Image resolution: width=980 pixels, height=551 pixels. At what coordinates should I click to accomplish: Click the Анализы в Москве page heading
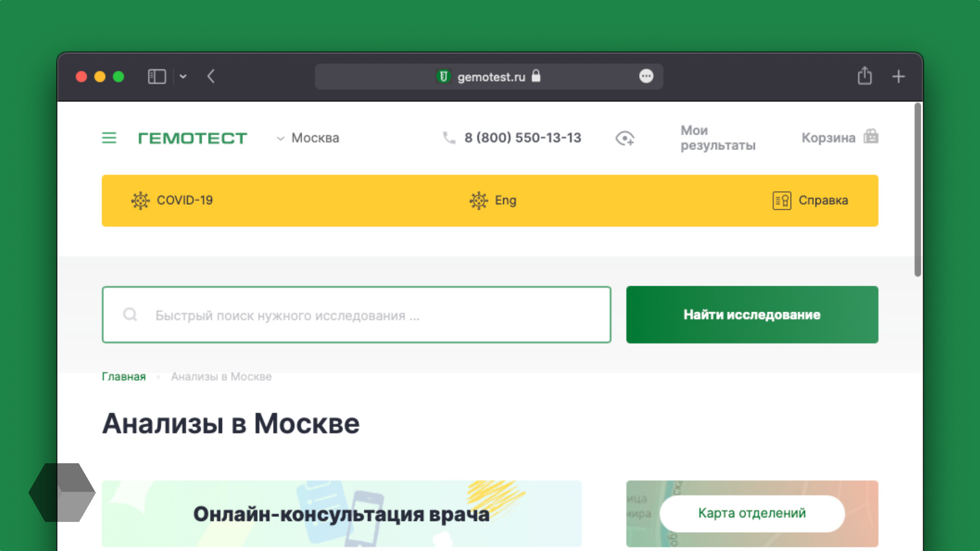click(x=231, y=423)
